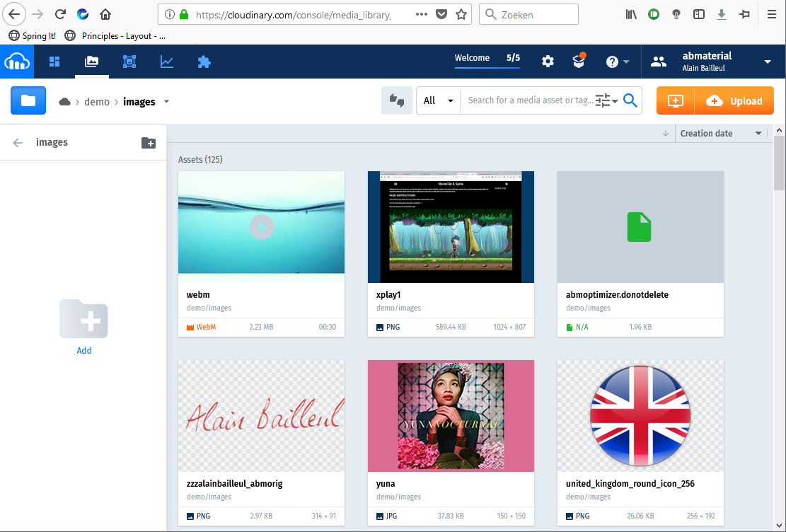786x532 pixels.
Task: Open the browser Downloads arrow
Action: coord(722,15)
